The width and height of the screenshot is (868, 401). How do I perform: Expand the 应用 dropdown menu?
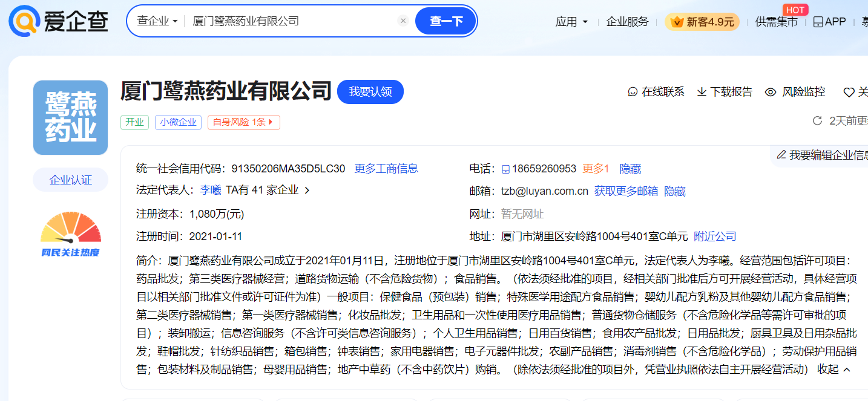coord(571,22)
